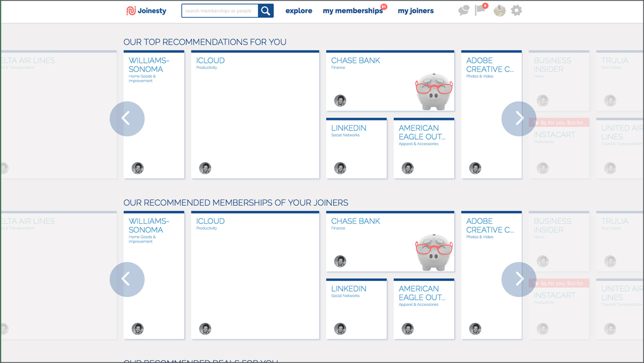Screen dimensions: 644x363
Task: Open faded Business Insider card in joiners row
Action: [x=559, y=242]
